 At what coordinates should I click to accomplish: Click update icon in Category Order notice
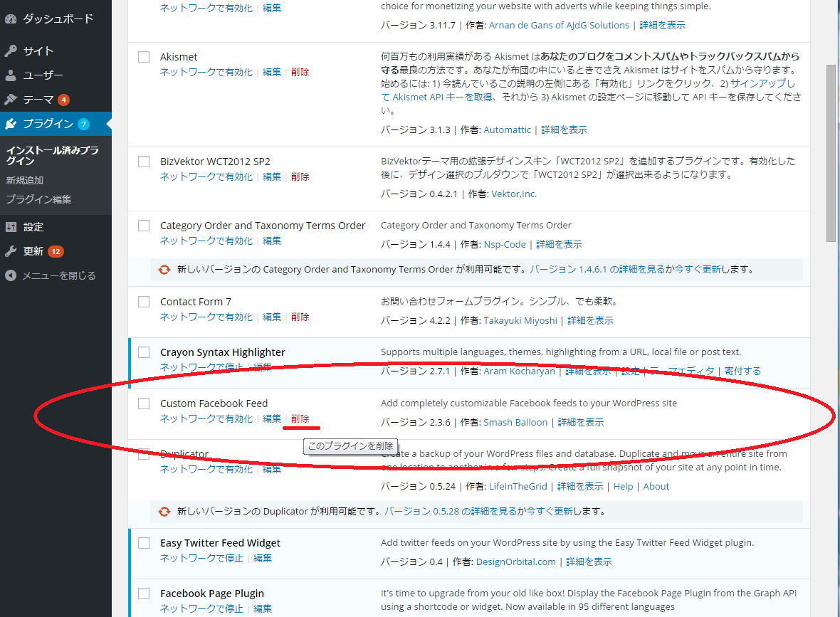164,270
